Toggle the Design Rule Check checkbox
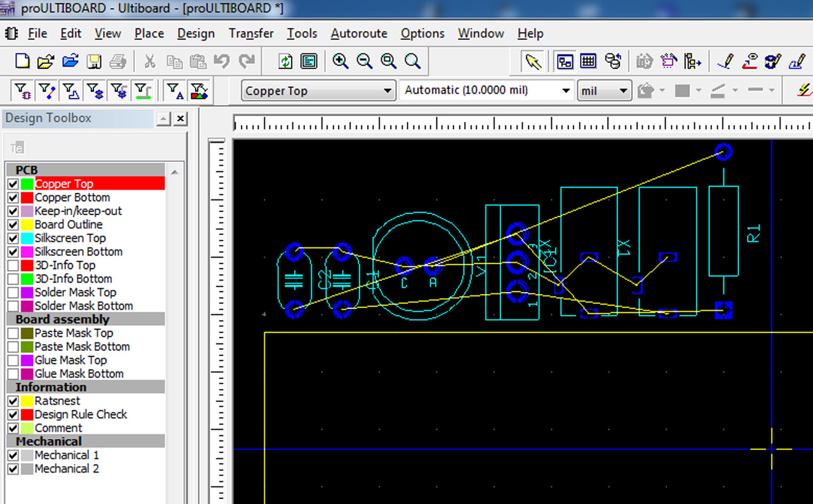The image size is (813, 504). click(x=13, y=414)
